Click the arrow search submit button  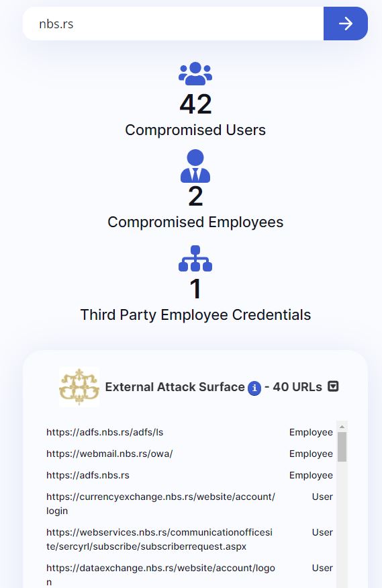pos(345,24)
